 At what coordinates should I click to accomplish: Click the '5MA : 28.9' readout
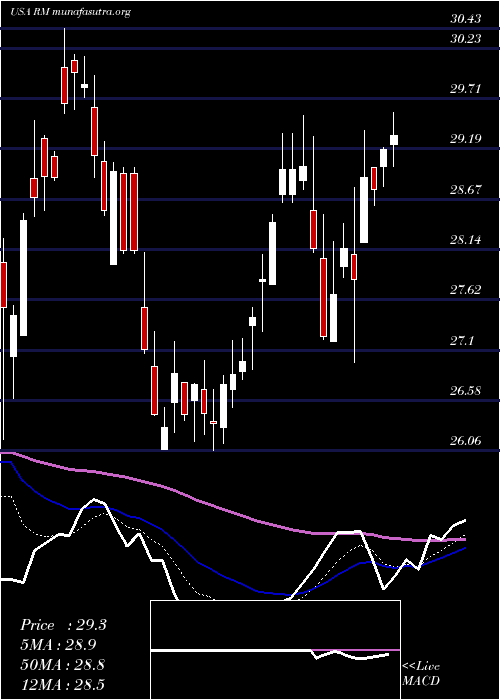[58, 645]
